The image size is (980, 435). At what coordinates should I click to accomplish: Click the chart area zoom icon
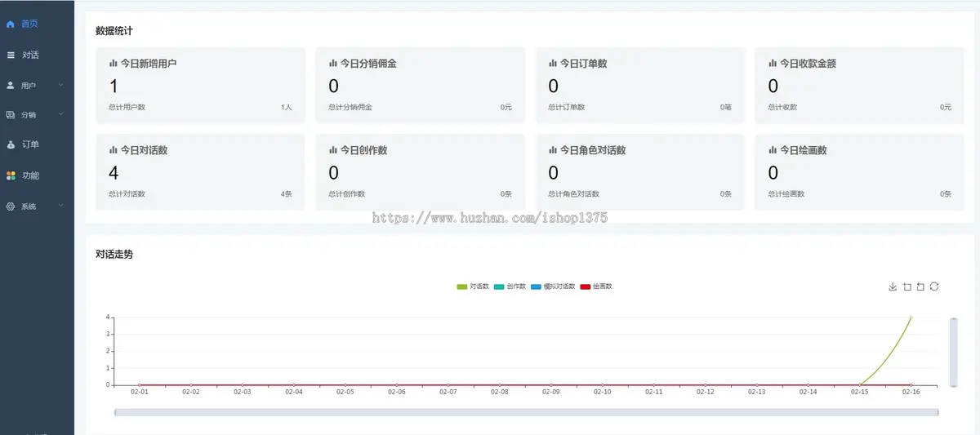click(x=906, y=286)
